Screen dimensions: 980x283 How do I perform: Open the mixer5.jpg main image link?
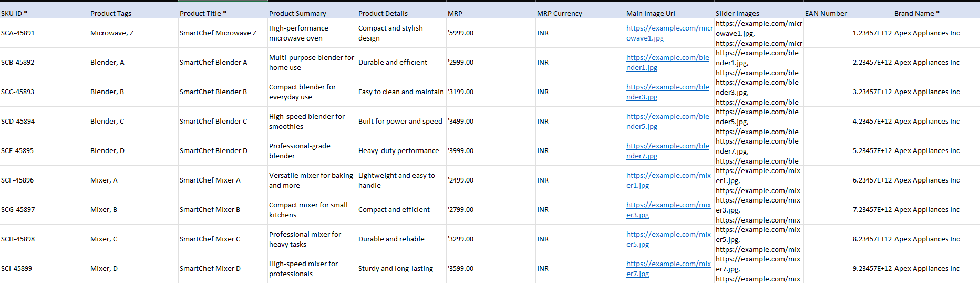[668, 239]
